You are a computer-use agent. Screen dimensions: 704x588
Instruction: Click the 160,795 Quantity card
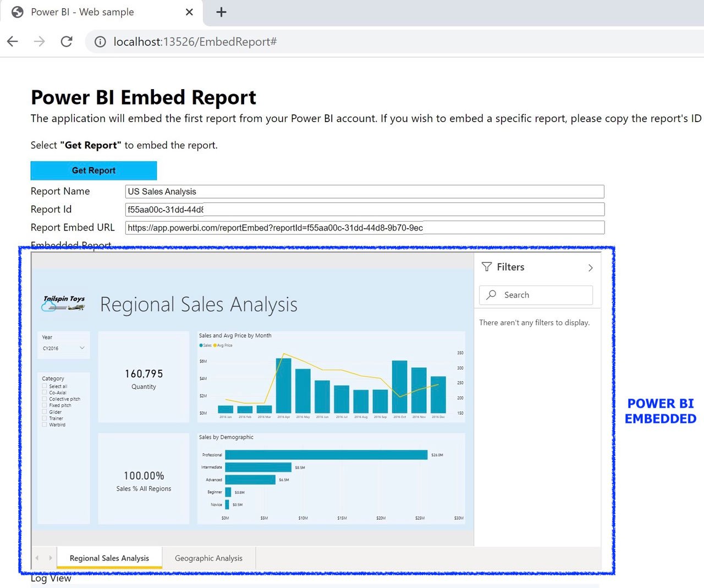point(144,377)
